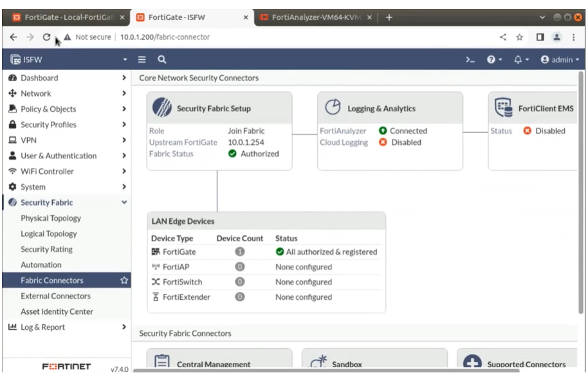
Task: Switch to FortiAnalyzer-VM64-KVM tab
Action: pos(317,17)
